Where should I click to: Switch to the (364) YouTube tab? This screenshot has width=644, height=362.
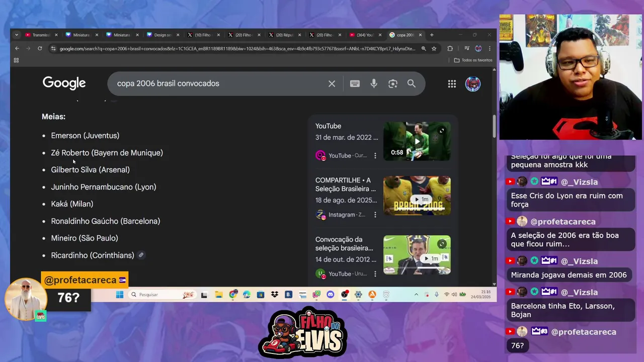point(365,35)
